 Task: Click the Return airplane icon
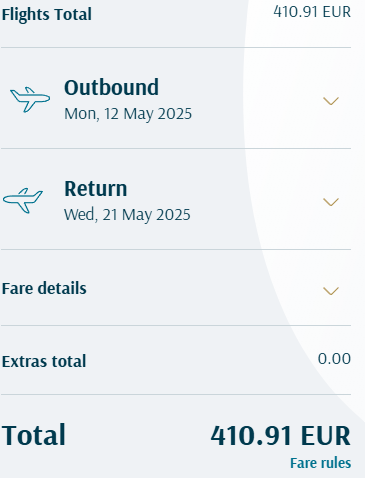tap(23, 200)
